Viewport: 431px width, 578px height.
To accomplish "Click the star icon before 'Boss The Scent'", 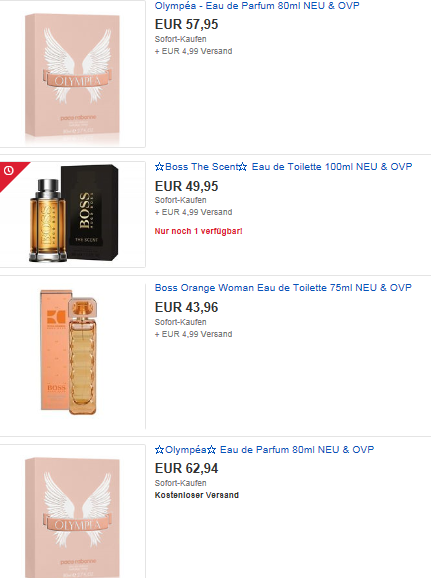I will pos(159,167).
